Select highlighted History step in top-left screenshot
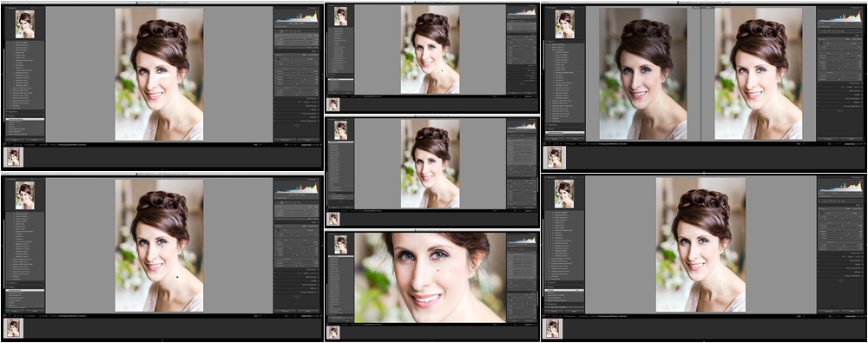This screenshot has height=343, width=868. point(25,119)
